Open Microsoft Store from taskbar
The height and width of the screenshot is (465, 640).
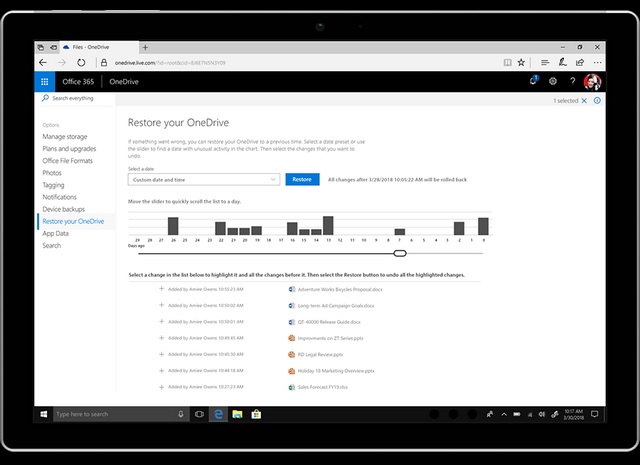click(x=256, y=414)
